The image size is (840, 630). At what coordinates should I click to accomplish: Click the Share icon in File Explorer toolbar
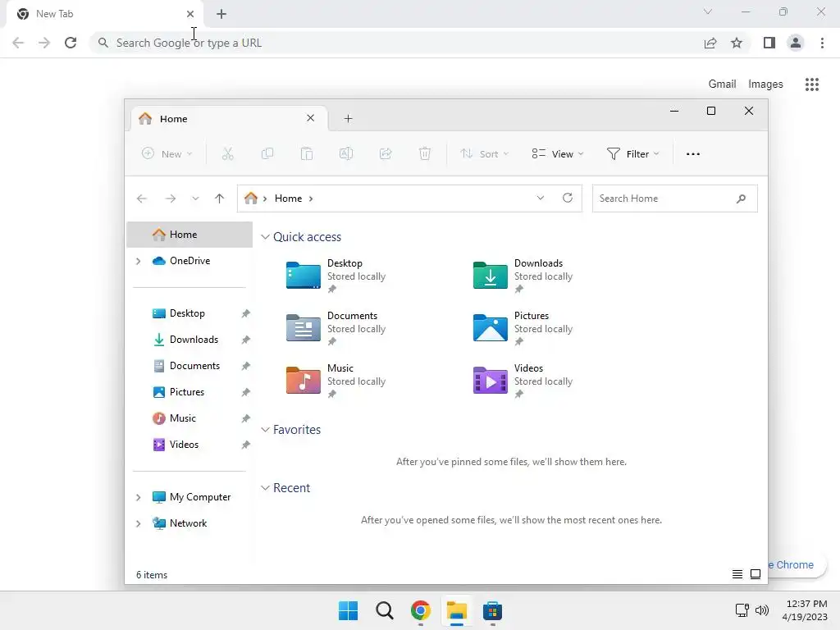[386, 153]
